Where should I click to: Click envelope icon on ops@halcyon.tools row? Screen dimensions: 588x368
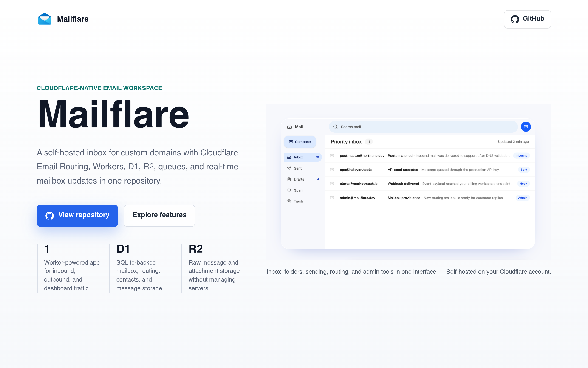332,170
